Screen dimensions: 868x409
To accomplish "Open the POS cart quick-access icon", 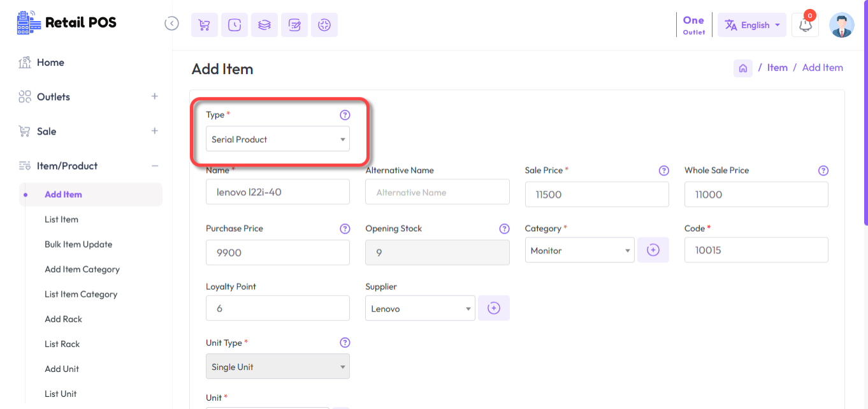I will 204,25.
